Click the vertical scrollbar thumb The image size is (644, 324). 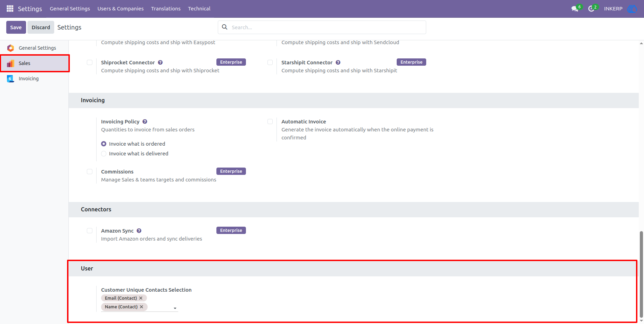tap(641, 274)
